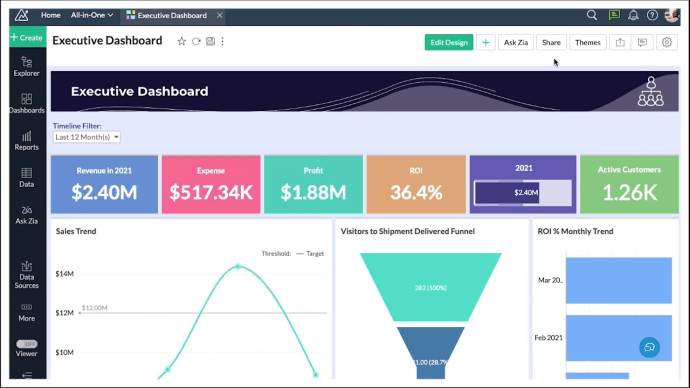Click the $12.00M threshold label
690x388 pixels.
coord(95,308)
